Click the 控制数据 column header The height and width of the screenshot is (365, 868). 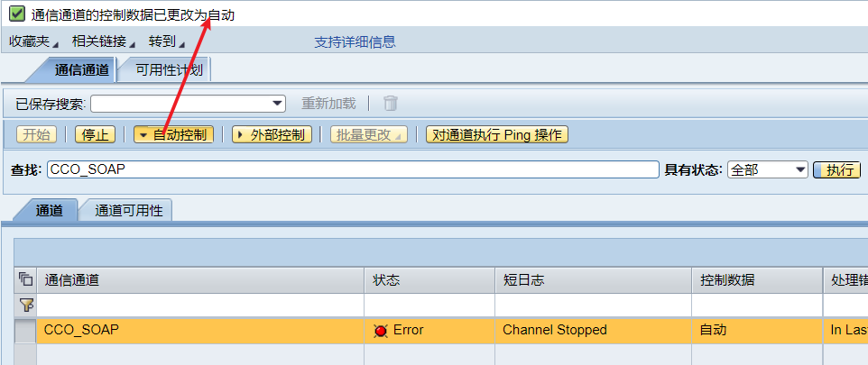(x=757, y=280)
